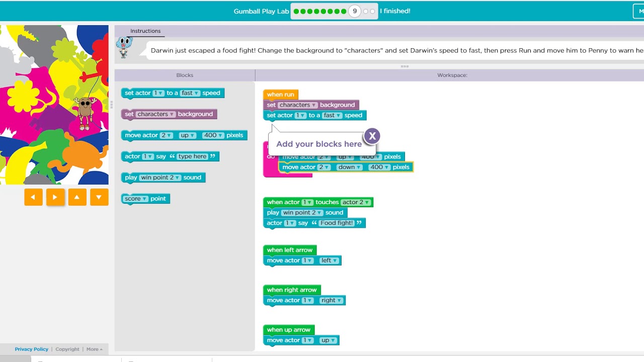Click the first green progress dot
Image resolution: width=644 pixels, height=362 pixels.
[296, 11]
